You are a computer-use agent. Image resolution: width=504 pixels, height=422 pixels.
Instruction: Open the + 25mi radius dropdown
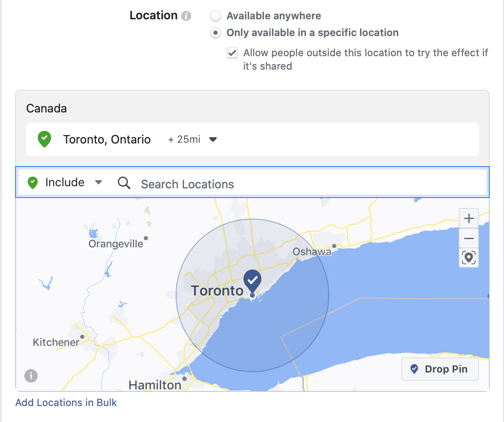[x=192, y=139]
